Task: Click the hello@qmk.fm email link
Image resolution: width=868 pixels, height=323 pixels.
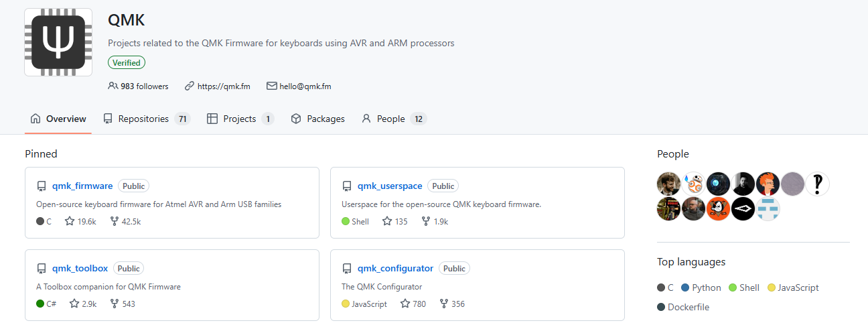Action: (305, 86)
